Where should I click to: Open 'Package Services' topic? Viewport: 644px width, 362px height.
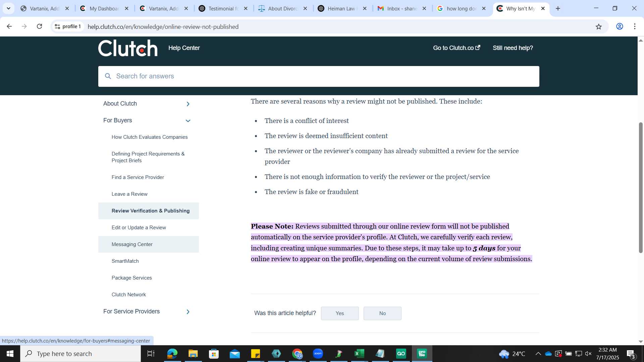(x=132, y=278)
